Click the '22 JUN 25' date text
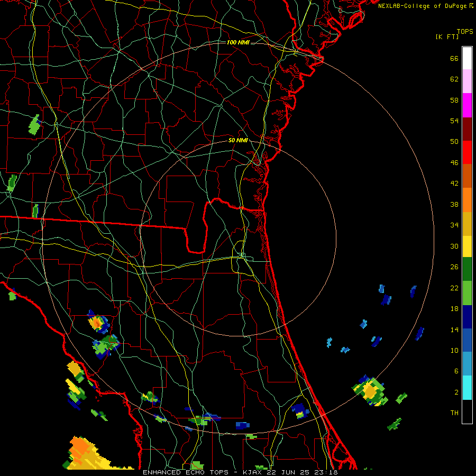The width and height of the screenshot is (476, 476). (x=289, y=472)
